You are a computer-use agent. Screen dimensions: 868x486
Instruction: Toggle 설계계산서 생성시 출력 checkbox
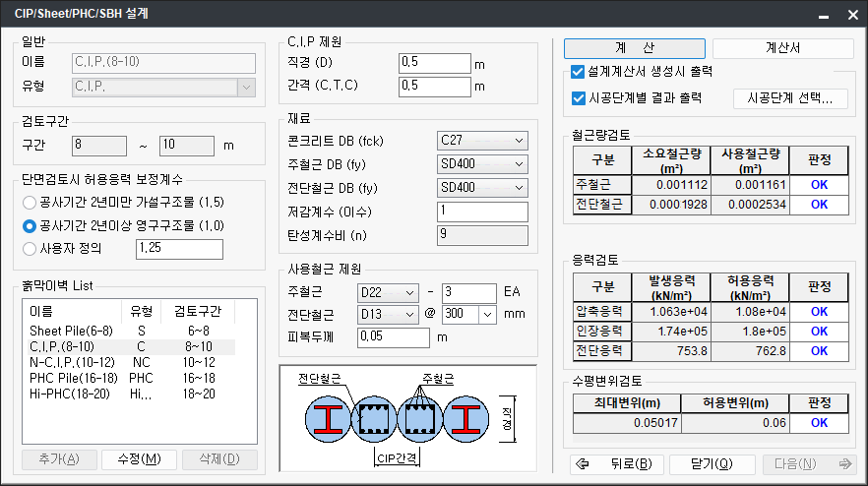(579, 72)
